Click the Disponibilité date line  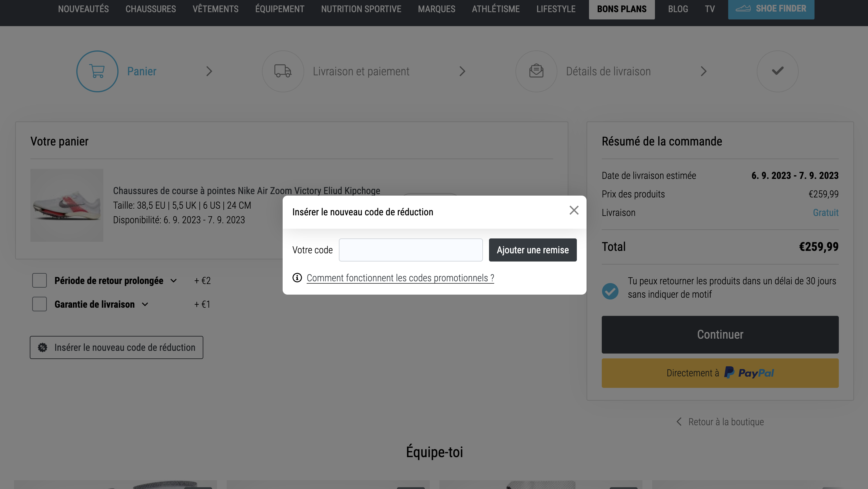[x=179, y=220]
